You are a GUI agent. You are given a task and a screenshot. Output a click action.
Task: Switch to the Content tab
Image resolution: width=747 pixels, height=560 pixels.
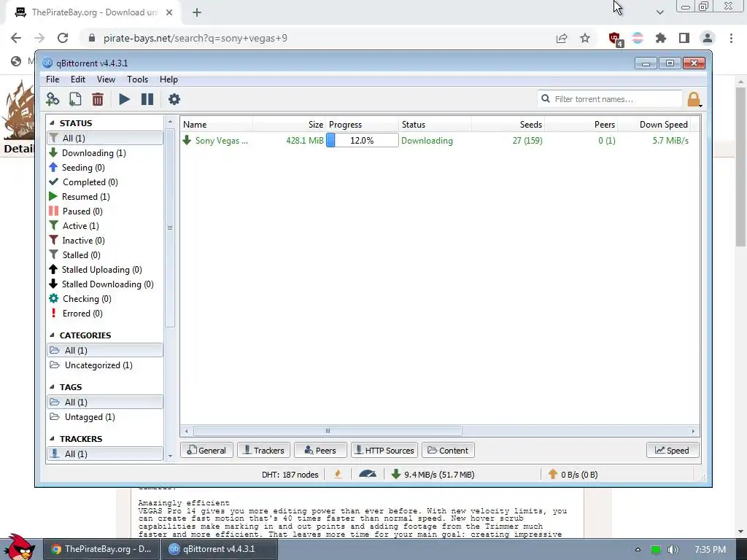448,451
